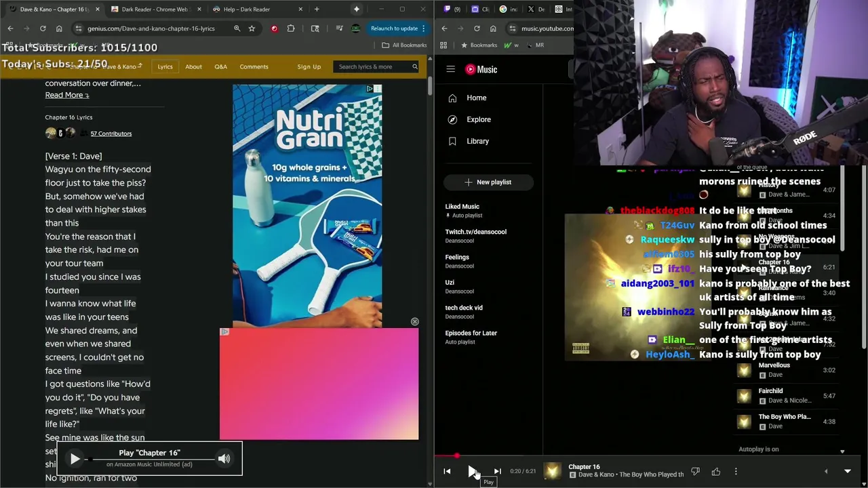
Task: Close the pink ad overlay
Action: pyautogui.click(x=414, y=321)
